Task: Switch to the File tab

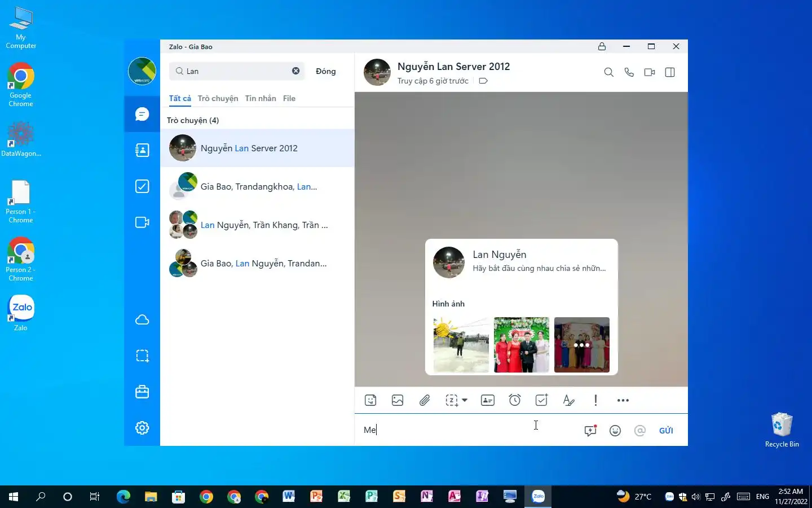Action: [x=289, y=98]
